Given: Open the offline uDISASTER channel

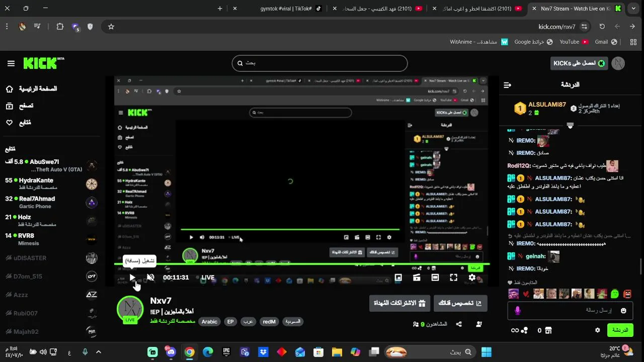Looking at the screenshot, I should pyautogui.click(x=50, y=258).
